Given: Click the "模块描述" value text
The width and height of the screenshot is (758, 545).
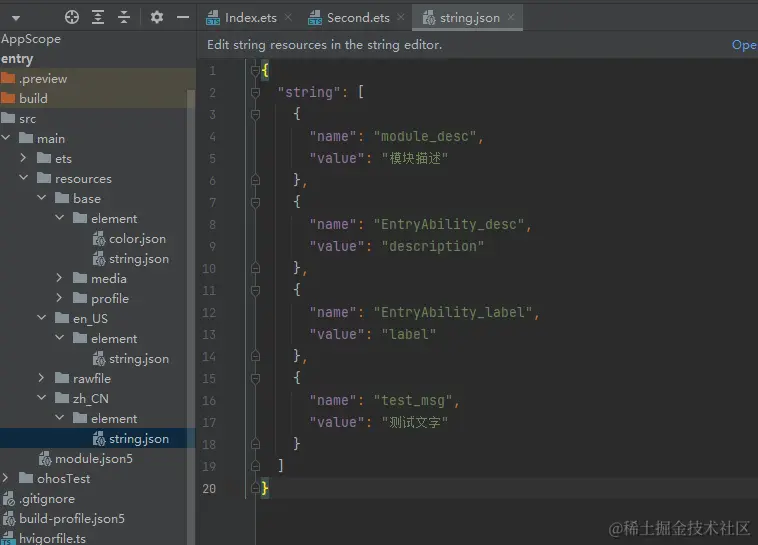Looking at the screenshot, I should tap(415, 159).
